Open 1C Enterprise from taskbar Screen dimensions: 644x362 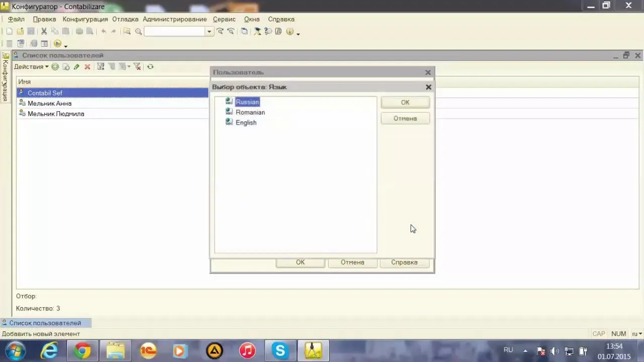[148, 350]
